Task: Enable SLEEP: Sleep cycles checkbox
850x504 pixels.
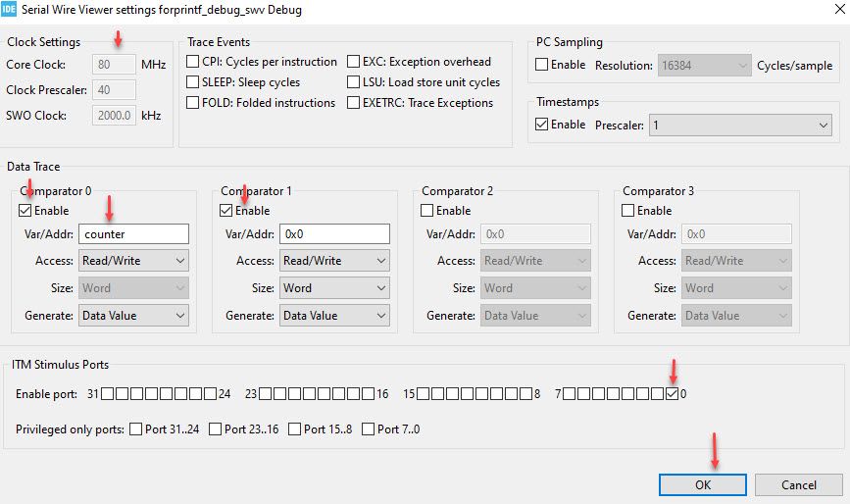Action: (192, 81)
